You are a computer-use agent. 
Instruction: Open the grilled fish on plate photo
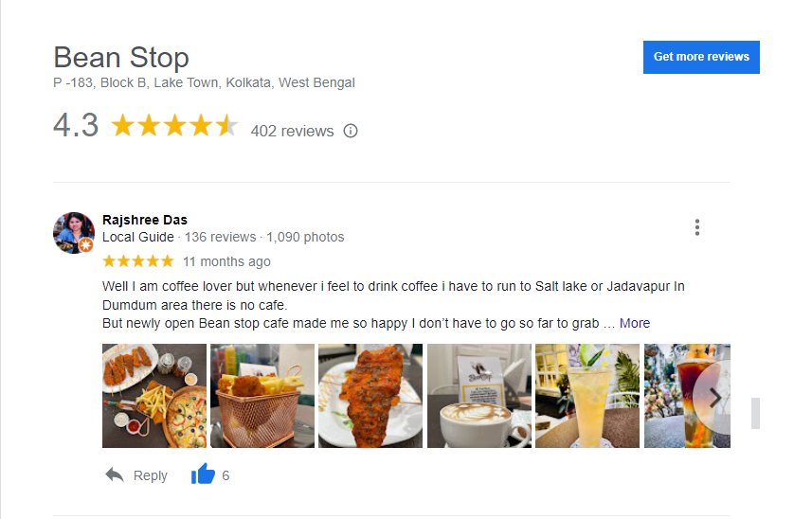[370, 396]
